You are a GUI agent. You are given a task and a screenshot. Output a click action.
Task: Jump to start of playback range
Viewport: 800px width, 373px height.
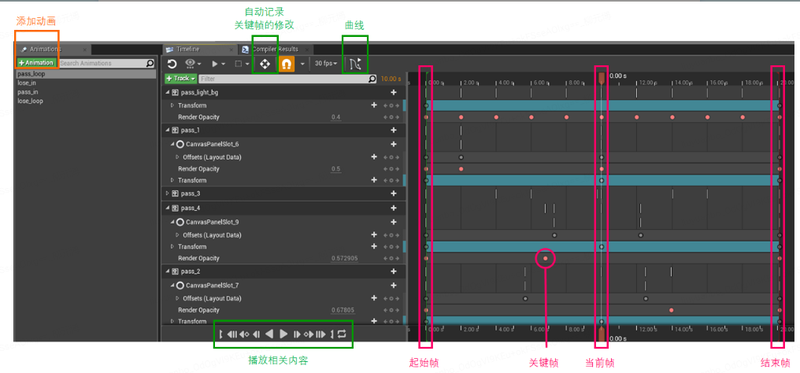232,334
